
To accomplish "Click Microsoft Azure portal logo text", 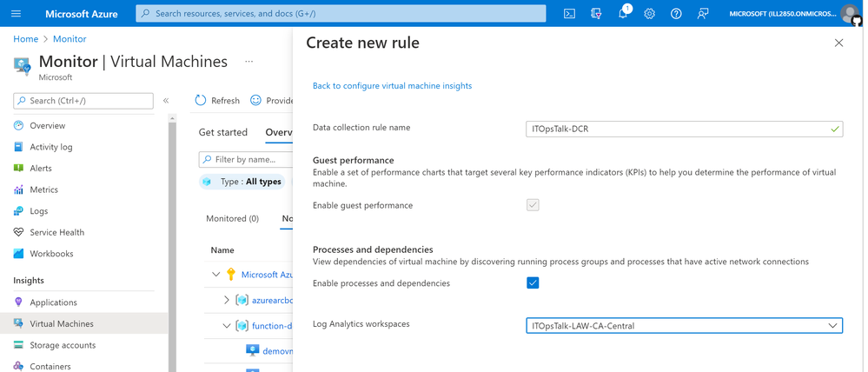I will tap(82, 14).
